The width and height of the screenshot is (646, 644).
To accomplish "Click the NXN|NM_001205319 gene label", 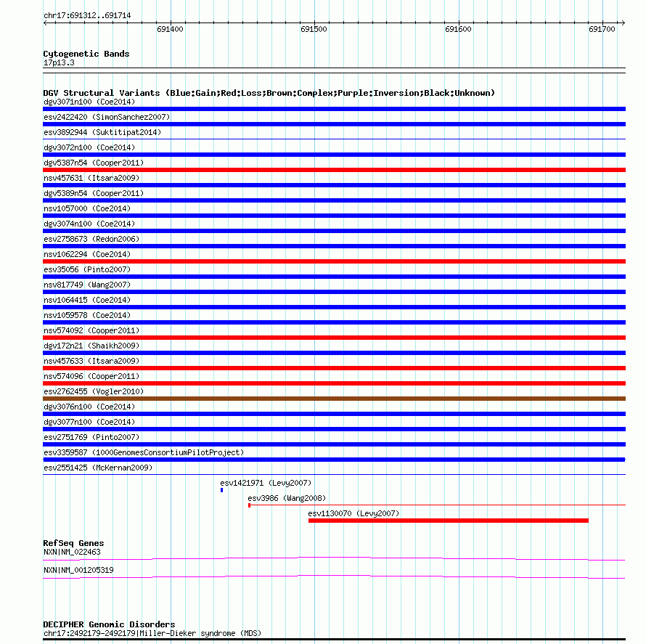I will [78, 570].
